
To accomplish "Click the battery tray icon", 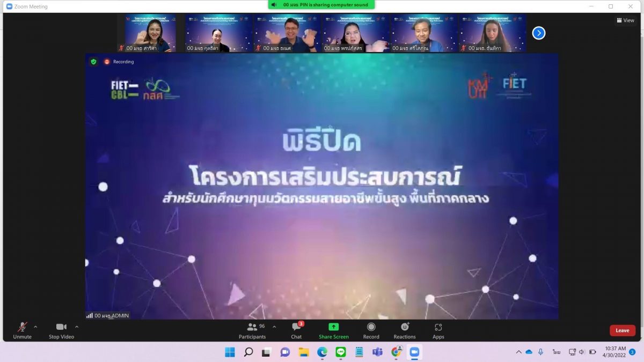I will coord(593,352).
